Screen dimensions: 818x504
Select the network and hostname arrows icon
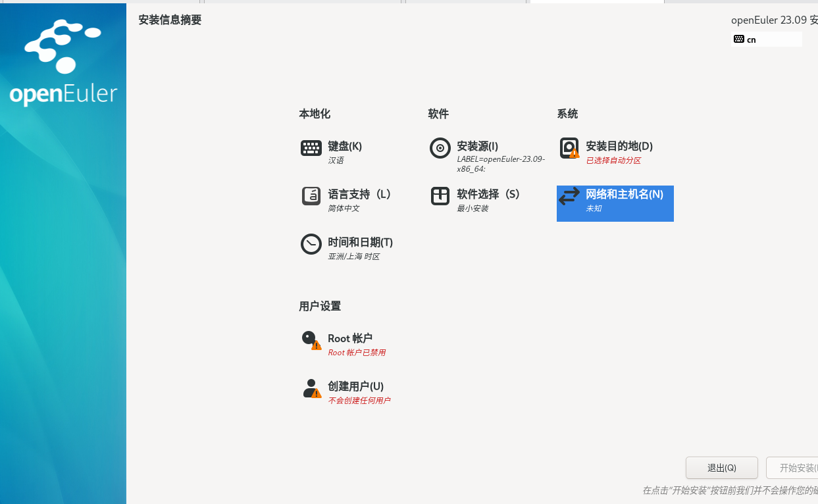click(x=569, y=196)
